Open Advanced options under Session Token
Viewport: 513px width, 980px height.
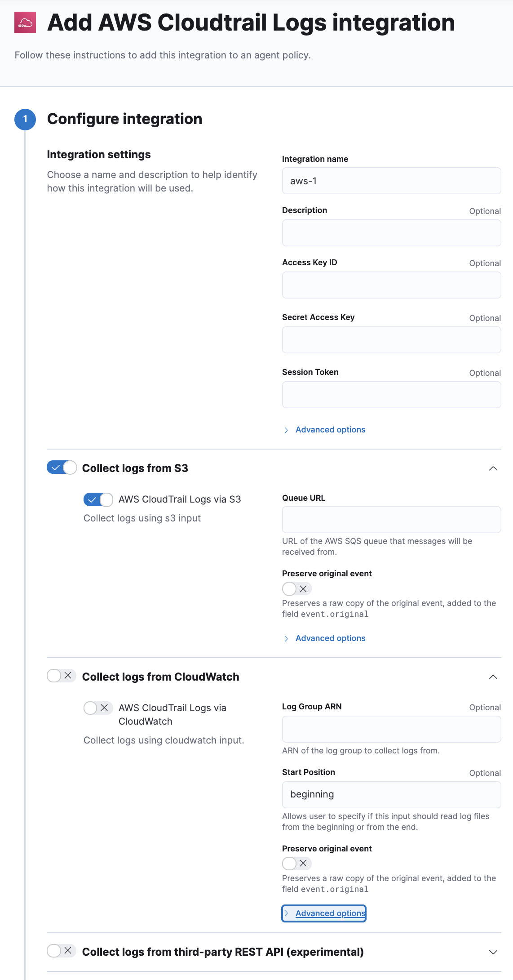point(330,430)
